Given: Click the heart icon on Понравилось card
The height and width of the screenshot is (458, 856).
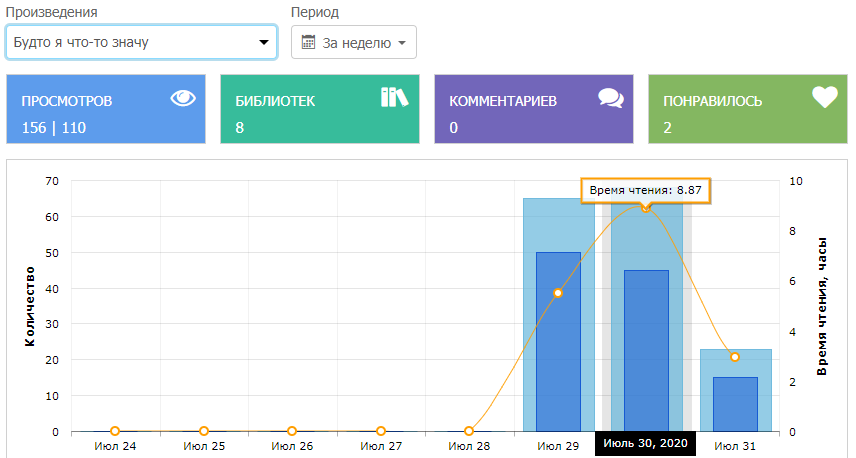Looking at the screenshot, I should 823,97.
